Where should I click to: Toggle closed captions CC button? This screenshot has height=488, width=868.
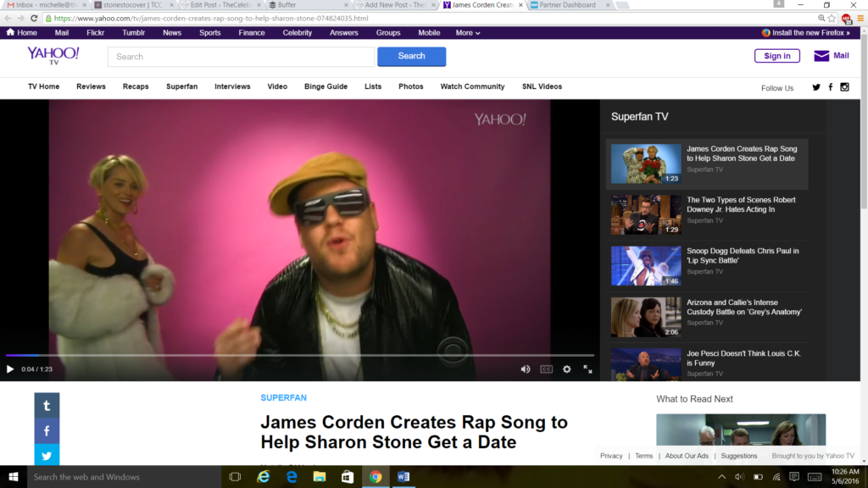coord(546,369)
